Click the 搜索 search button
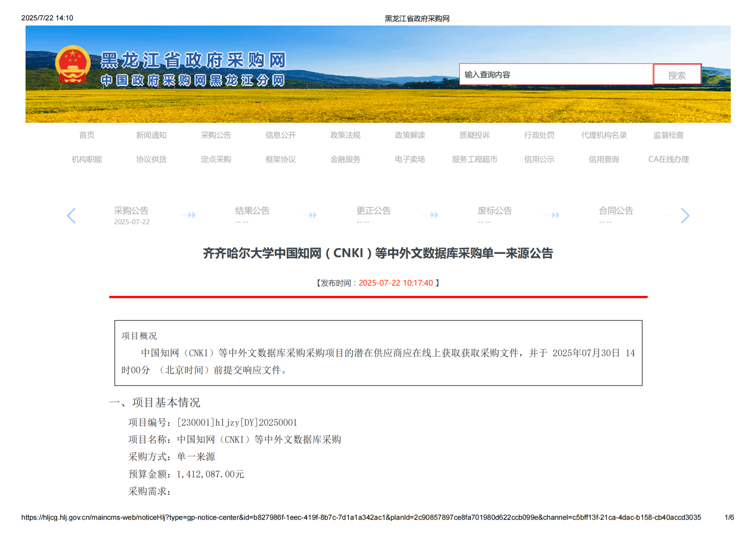 (677, 75)
